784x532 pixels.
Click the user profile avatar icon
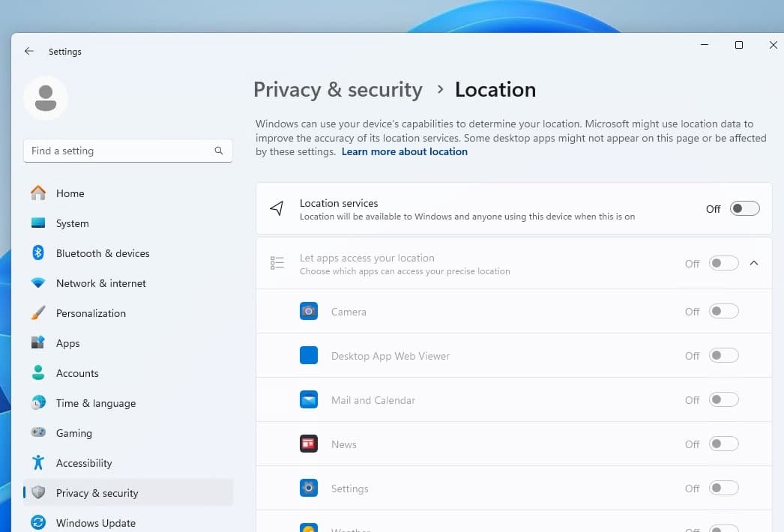point(46,98)
